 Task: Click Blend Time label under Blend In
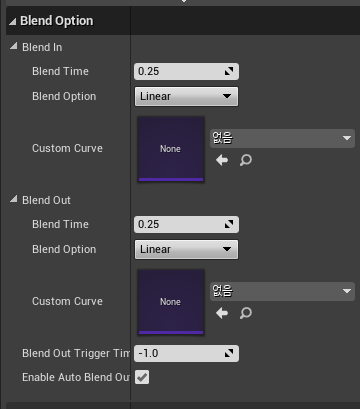point(60,71)
